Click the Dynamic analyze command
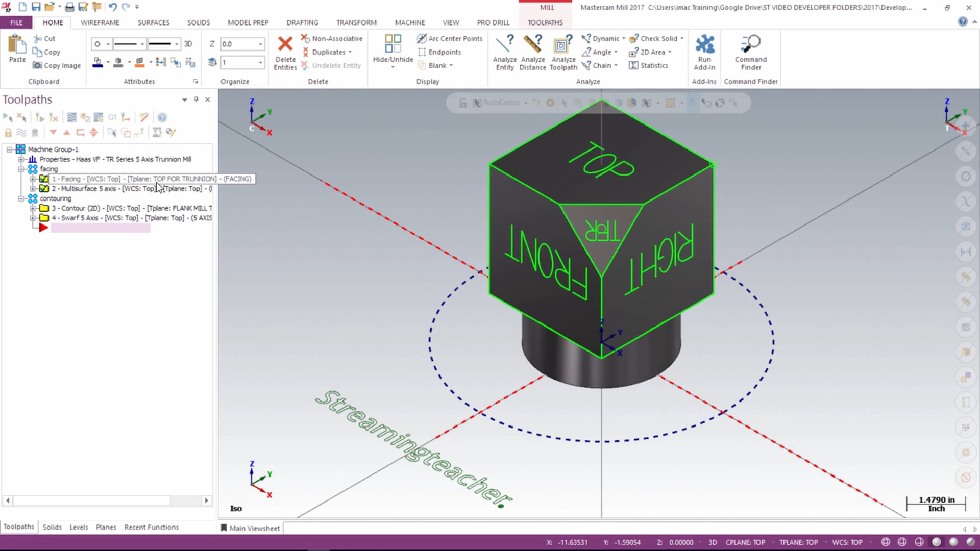This screenshot has height=551, width=980. [603, 38]
